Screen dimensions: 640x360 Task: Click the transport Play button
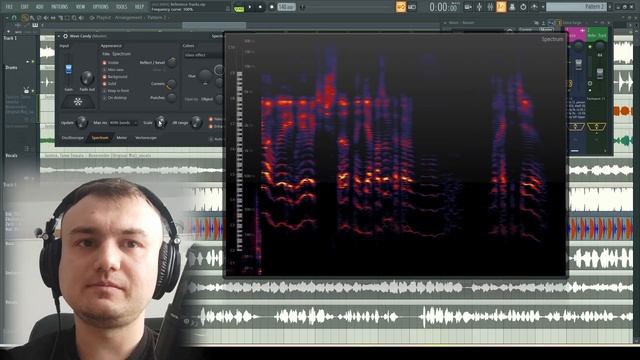(x=250, y=7)
